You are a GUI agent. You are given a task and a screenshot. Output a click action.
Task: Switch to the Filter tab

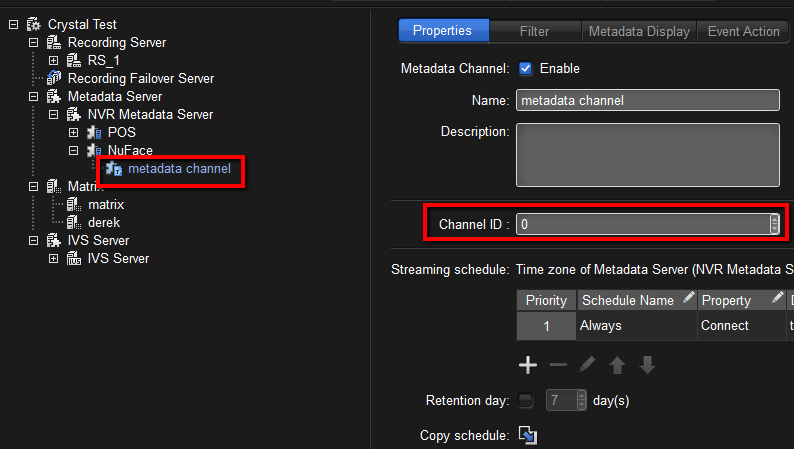coord(534,31)
